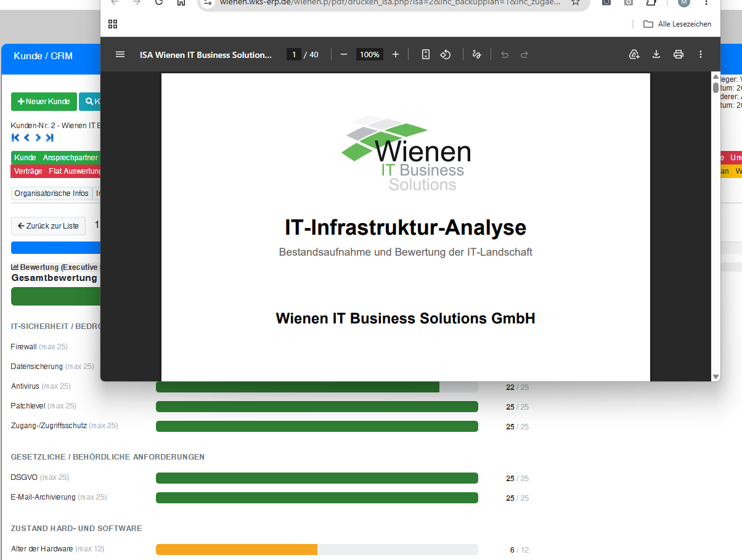Viewport: 742px width, 560px height.
Task: Click the Antivirus score 22 / 25
Action: [x=517, y=388]
